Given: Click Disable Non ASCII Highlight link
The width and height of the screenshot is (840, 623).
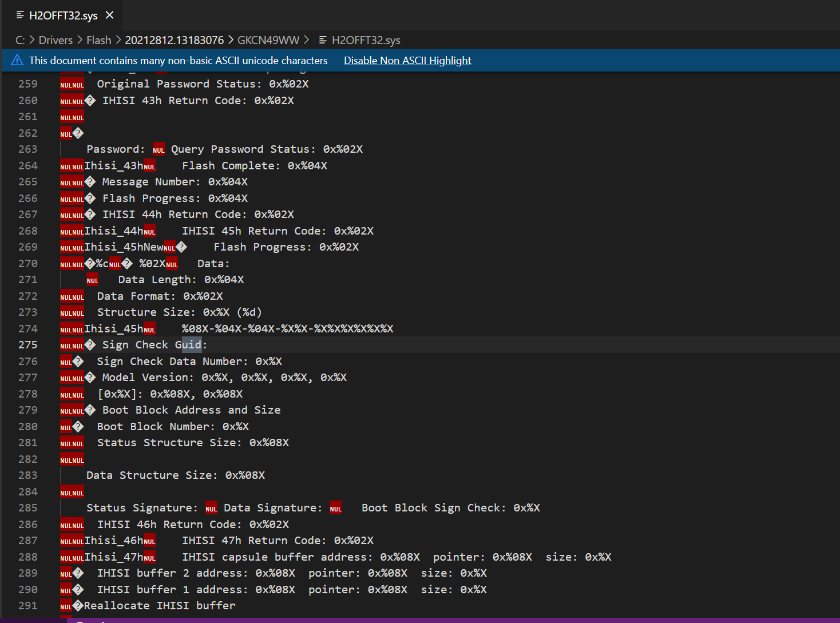Looking at the screenshot, I should (407, 60).
